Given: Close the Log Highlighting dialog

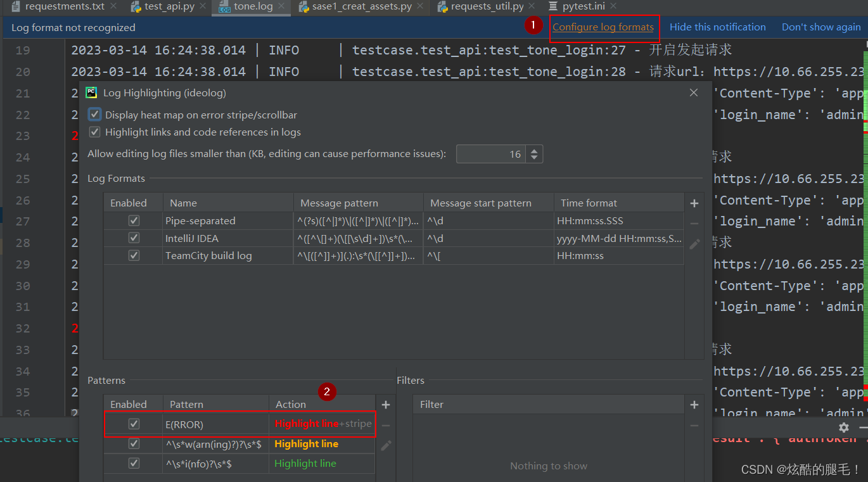Looking at the screenshot, I should [x=694, y=92].
